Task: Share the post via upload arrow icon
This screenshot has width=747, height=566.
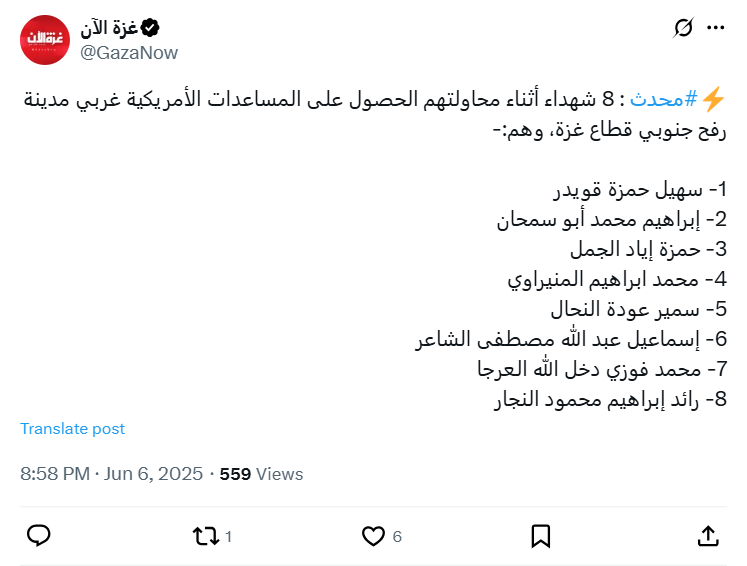Action: (x=707, y=536)
